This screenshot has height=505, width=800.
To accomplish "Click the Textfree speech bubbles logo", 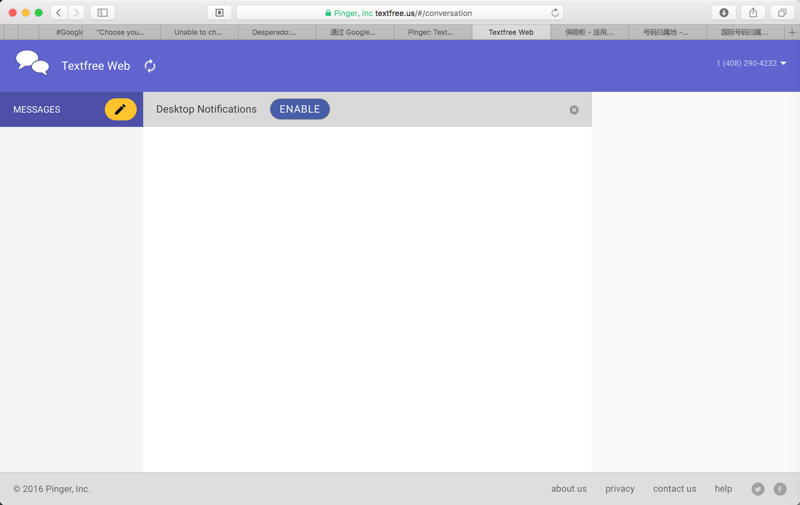I will pos(32,63).
